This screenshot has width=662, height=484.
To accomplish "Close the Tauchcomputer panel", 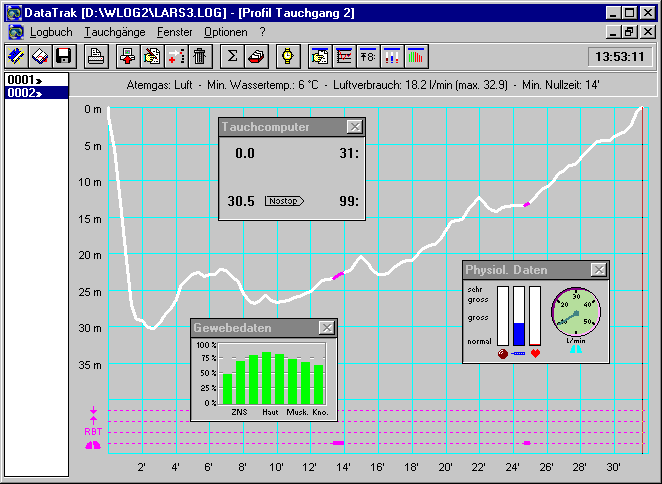I will pos(354,127).
